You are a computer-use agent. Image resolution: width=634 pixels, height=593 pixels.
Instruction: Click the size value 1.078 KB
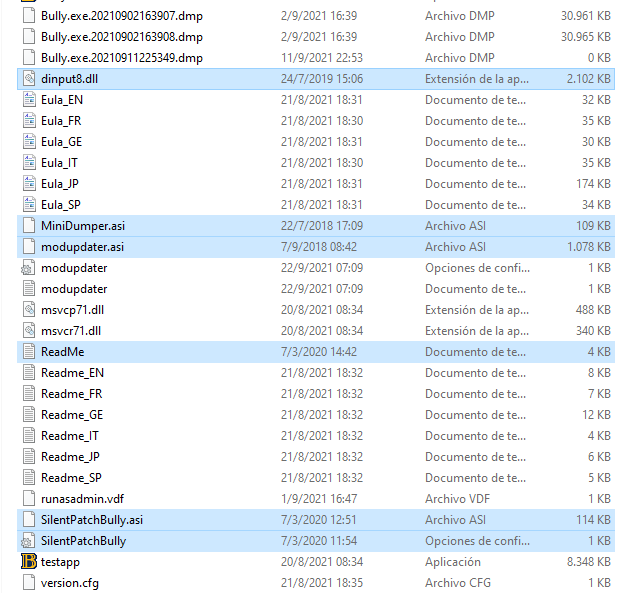pyautogui.click(x=589, y=247)
